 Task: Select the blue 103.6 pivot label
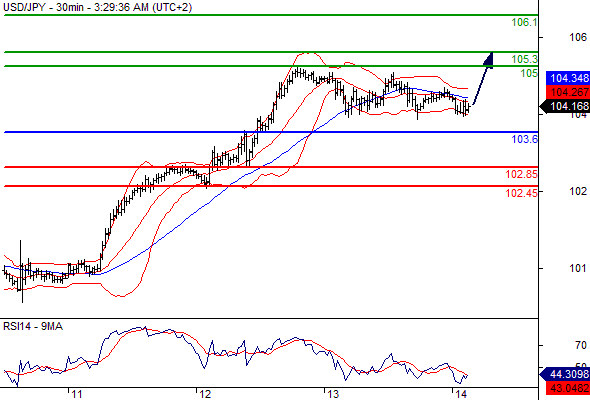(x=525, y=139)
